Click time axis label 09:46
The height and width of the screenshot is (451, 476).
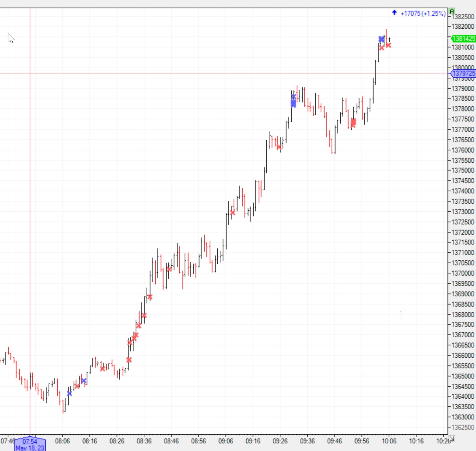[x=335, y=441]
